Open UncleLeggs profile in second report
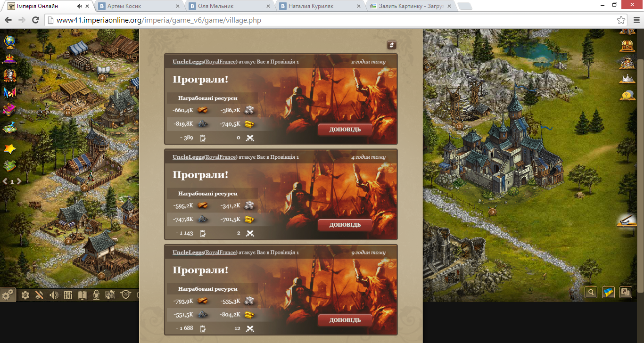This screenshot has width=644, height=343. [188, 157]
